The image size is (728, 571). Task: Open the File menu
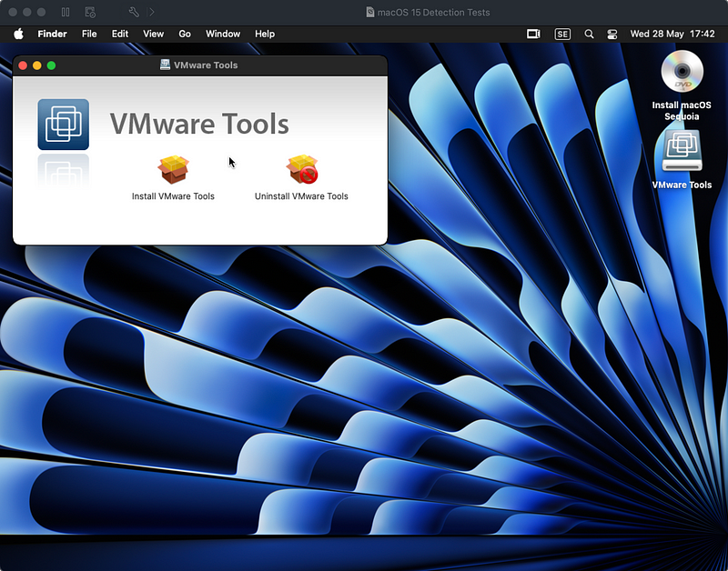coord(89,34)
